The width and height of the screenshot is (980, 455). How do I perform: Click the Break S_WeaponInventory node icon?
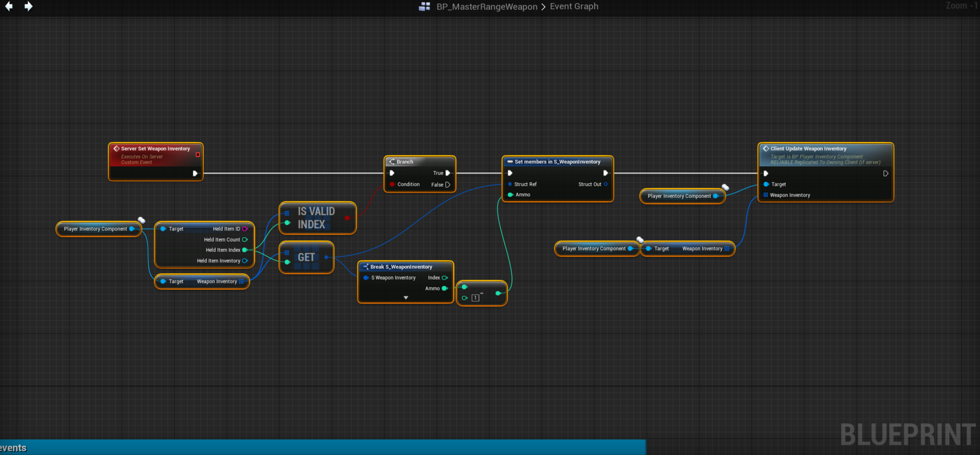click(366, 267)
